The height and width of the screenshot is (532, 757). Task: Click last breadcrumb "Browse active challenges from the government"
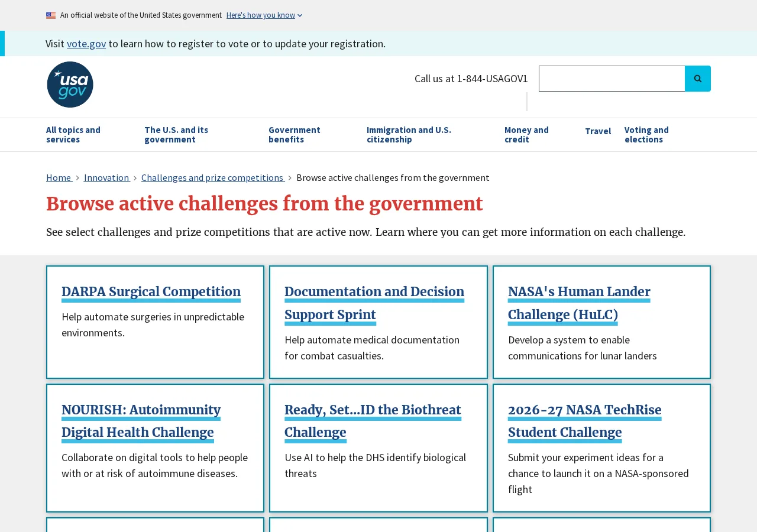click(393, 177)
